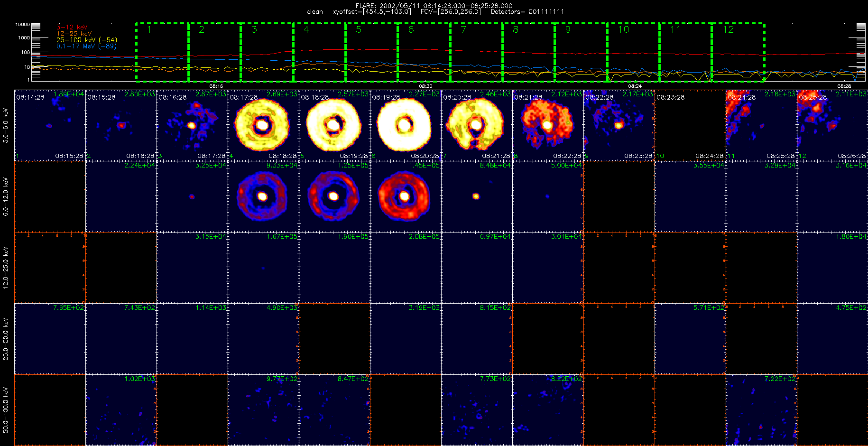The image size is (868, 446).
Task: Open the ring image labeled 2.27E+03
Action: pyautogui.click(x=406, y=125)
